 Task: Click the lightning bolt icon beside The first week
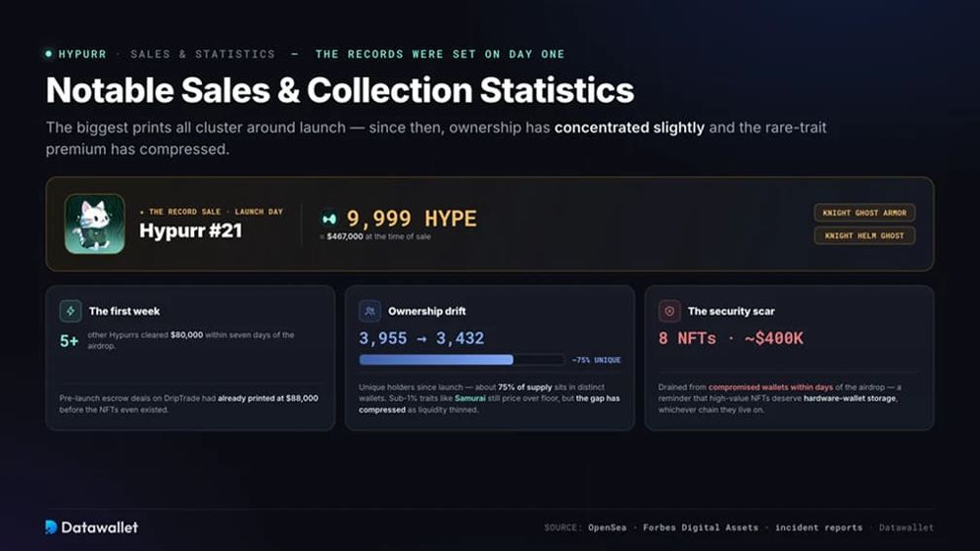70,311
